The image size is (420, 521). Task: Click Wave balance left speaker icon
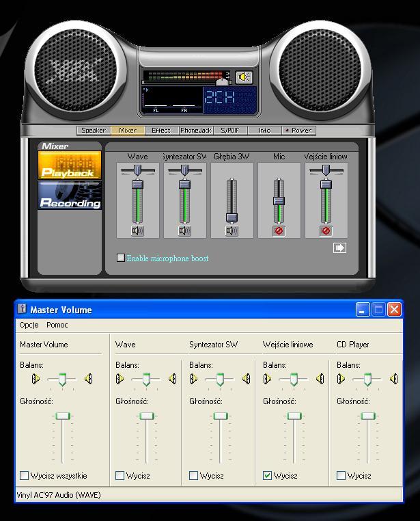pos(120,379)
